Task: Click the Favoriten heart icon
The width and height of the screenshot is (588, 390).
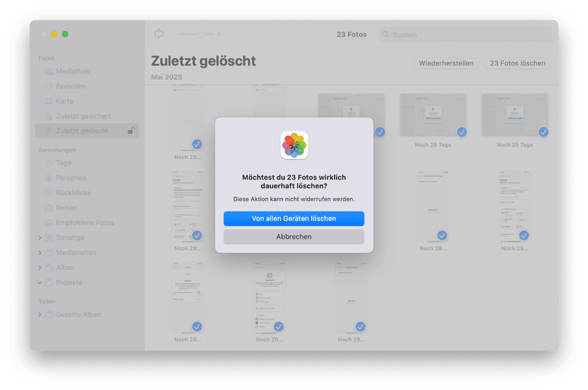Action: [48, 86]
